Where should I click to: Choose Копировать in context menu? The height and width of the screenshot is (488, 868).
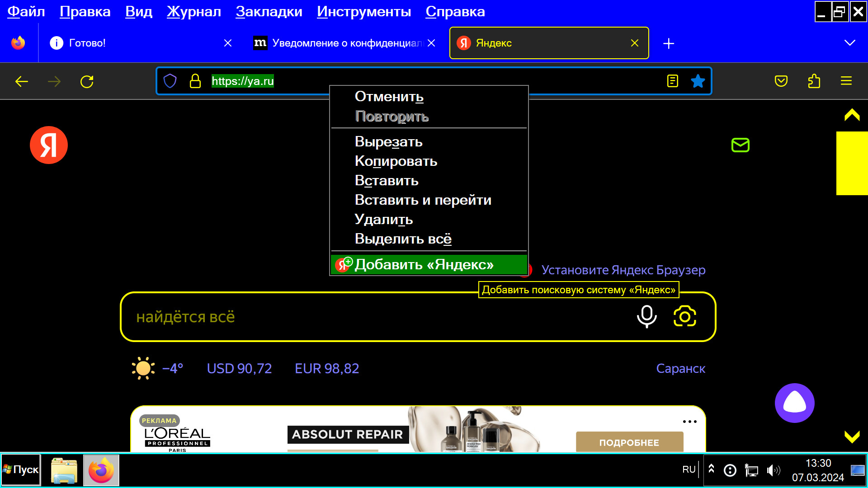[x=429, y=161]
